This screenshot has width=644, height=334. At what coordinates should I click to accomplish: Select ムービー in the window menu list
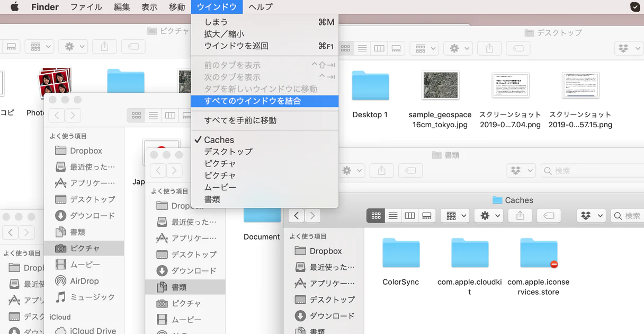pyautogui.click(x=265, y=187)
